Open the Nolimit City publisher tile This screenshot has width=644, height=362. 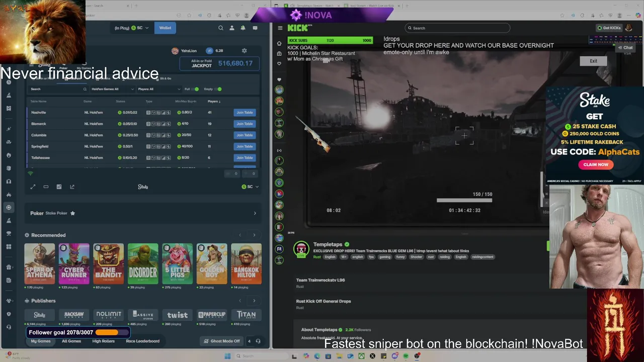[x=109, y=315]
